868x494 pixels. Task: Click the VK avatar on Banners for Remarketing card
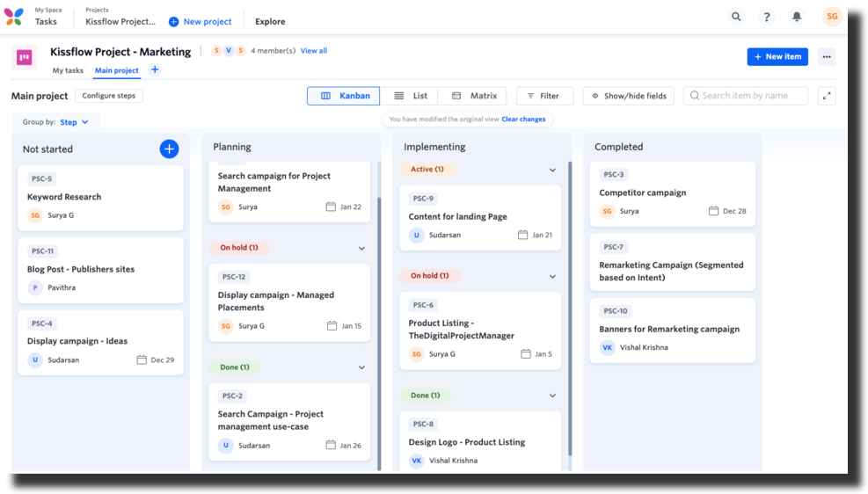(607, 347)
